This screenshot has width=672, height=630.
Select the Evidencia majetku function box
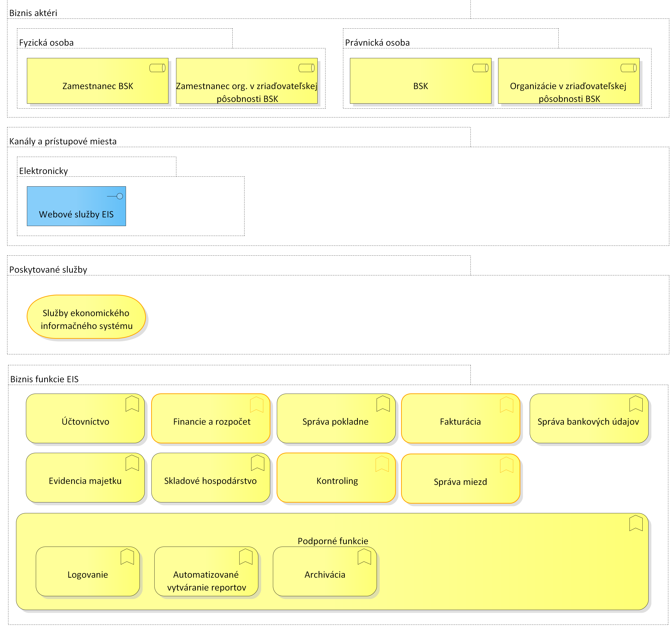click(x=85, y=478)
